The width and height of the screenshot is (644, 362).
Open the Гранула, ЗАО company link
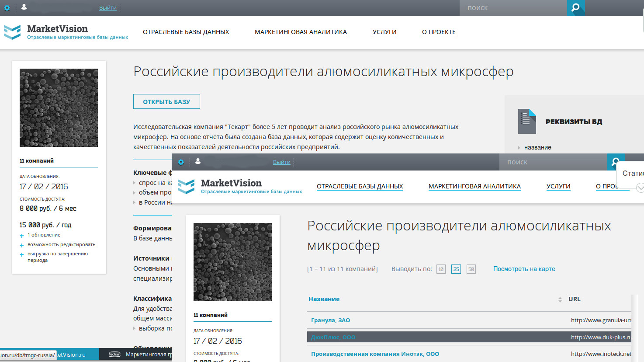331,320
